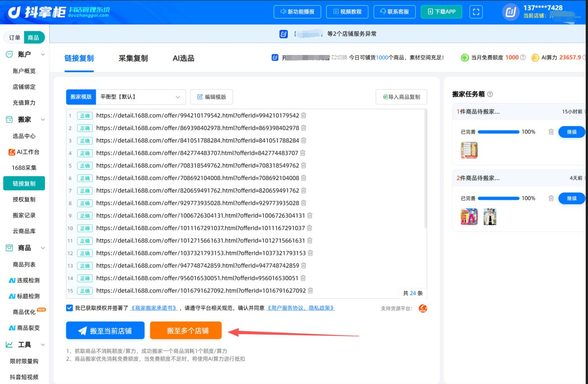588x384 pixels.
Task: Delete the 1件商品待搬家 task via trash icon
Action: point(551,132)
